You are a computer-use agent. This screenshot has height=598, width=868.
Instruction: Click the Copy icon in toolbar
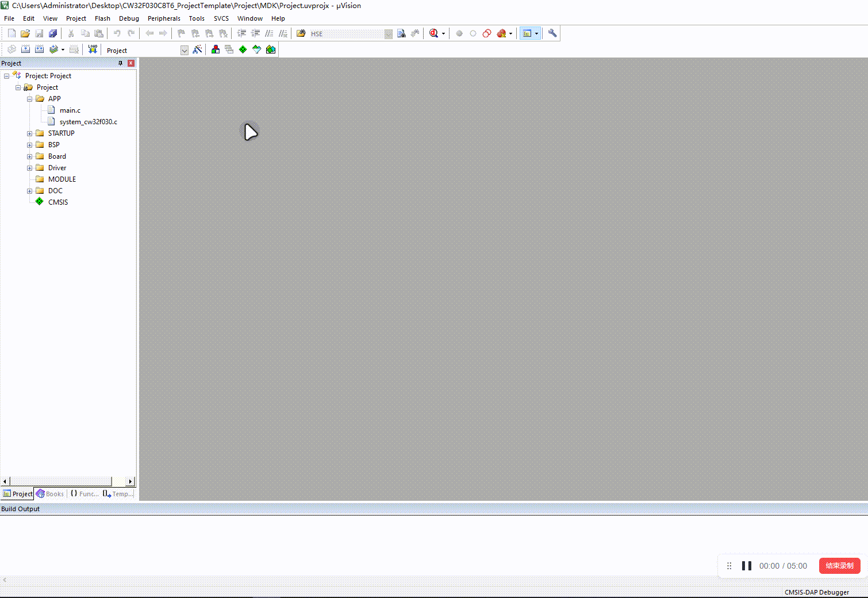(85, 33)
